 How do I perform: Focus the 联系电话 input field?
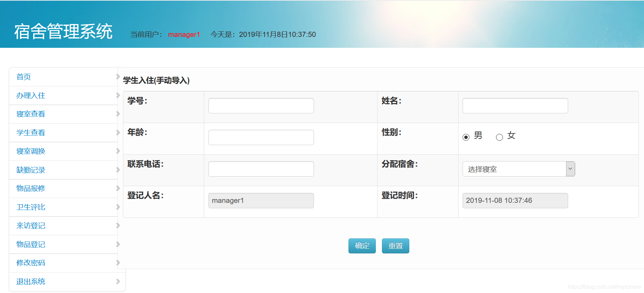point(261,169)
